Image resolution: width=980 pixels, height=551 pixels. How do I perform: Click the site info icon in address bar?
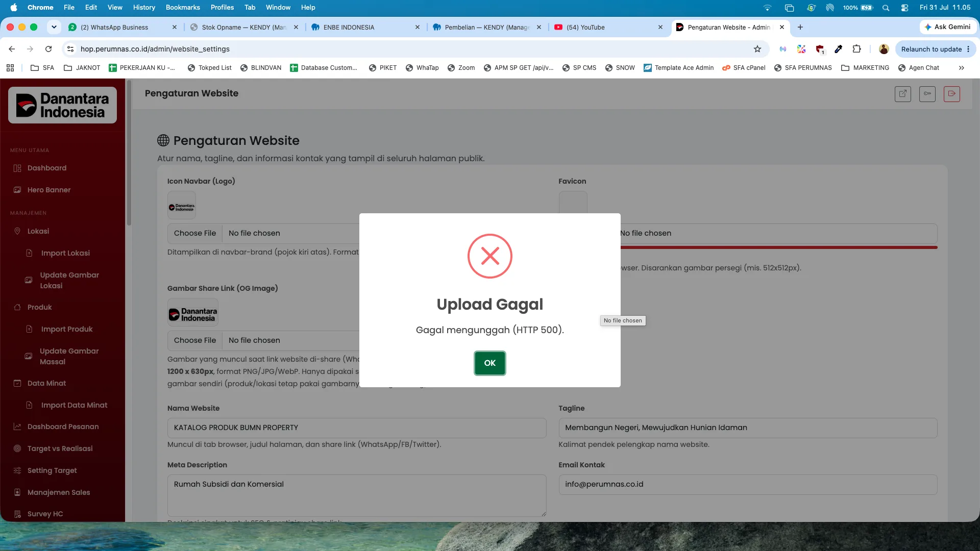[70, 49]
